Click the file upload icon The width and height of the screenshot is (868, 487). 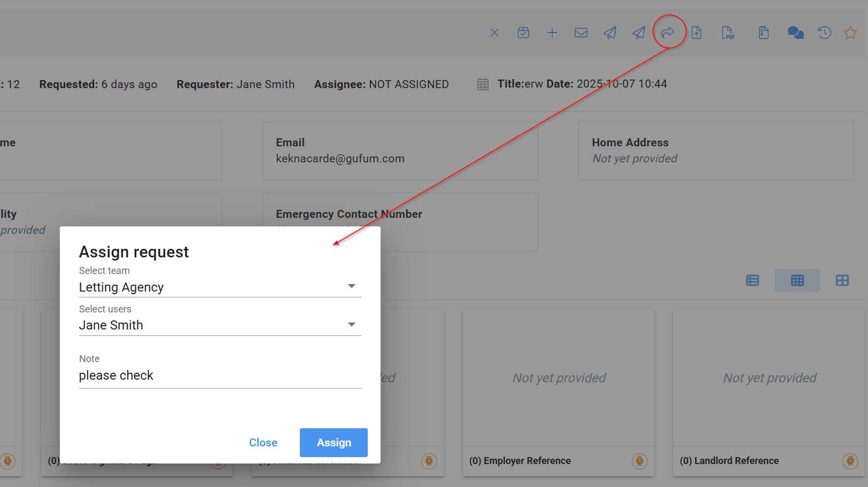point(696,33)
